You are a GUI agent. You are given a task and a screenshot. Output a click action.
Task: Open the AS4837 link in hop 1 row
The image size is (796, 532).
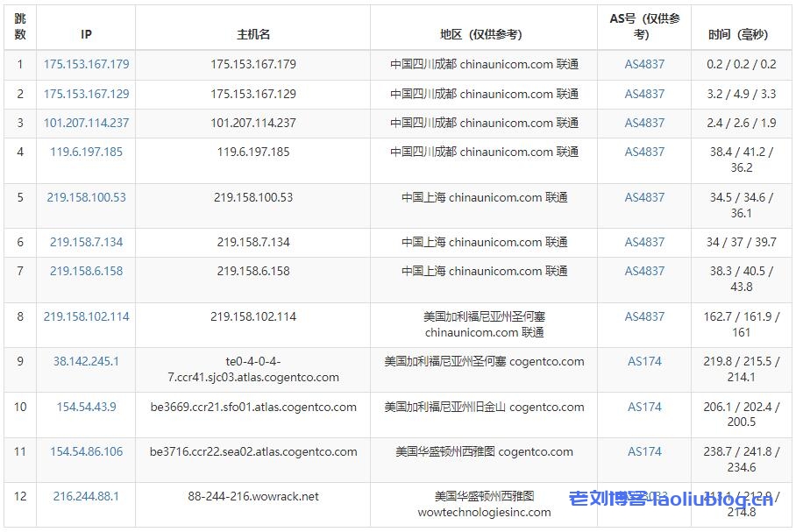click(644, 64)
